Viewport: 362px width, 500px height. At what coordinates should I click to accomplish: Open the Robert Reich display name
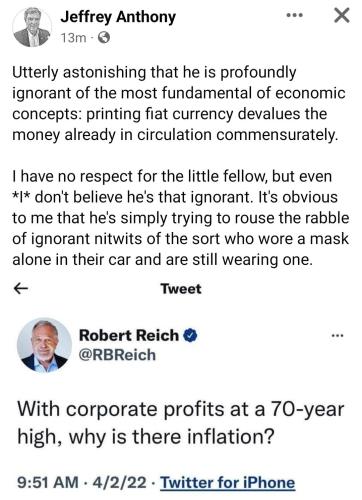pyautogui.click(x=129, y=335)
